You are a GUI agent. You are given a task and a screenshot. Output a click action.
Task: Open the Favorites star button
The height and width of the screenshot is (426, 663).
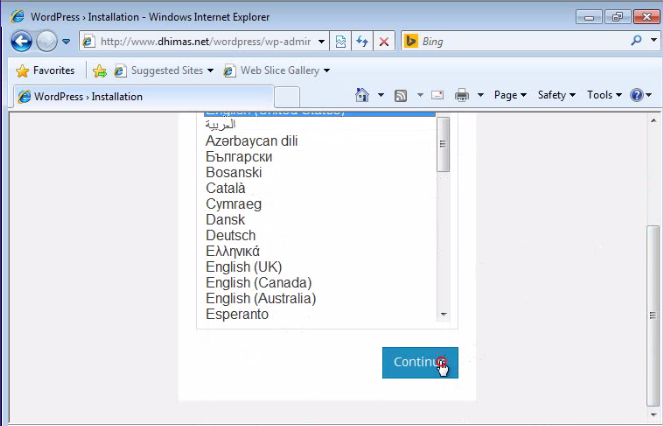click(x=45, y=71)
